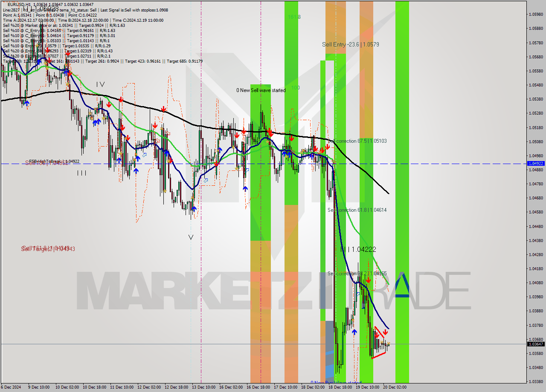The height and width of the screenshot is (392, 546).
Task: Click the '100' Fibonacci level label
Action: click(295, 88)
